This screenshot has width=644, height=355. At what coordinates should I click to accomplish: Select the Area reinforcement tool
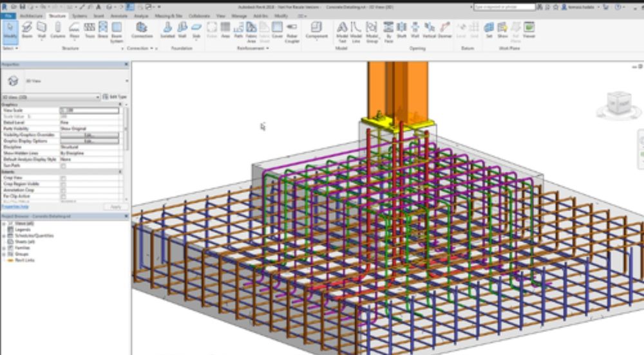(x=225, y=31)
